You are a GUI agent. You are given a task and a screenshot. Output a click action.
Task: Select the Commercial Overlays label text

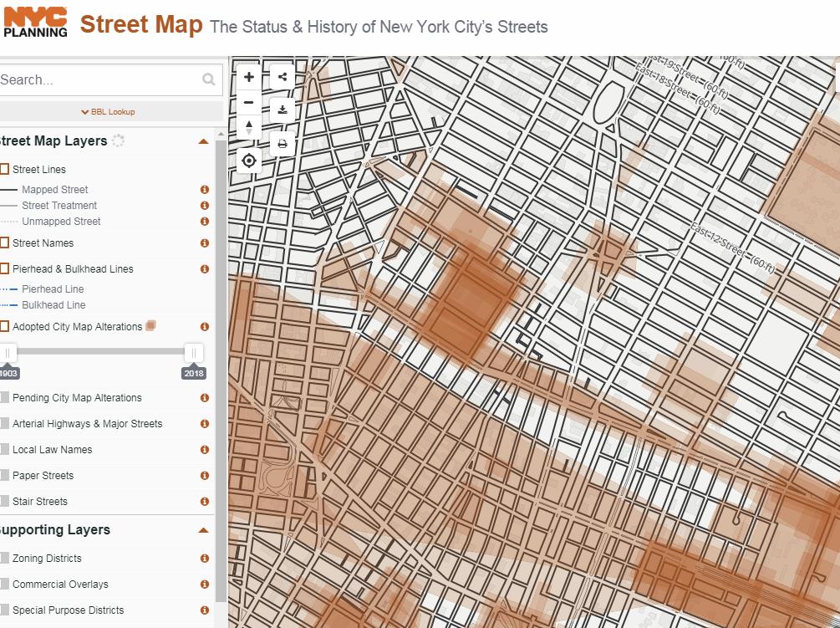coord(62,584)
